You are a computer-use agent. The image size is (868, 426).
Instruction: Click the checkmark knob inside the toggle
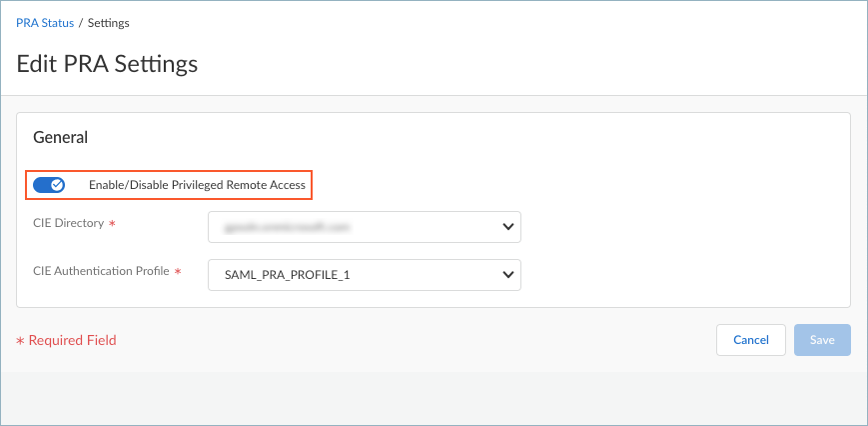coord(57,185)
